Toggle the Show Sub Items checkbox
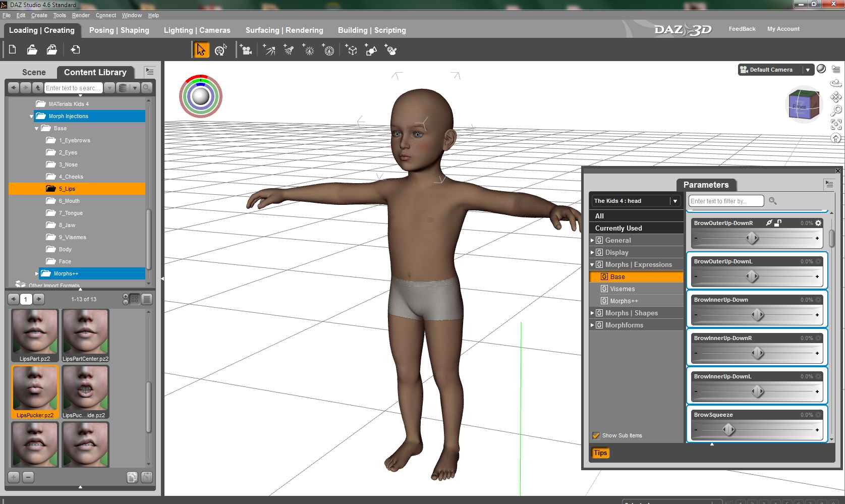Viewport: 845px width, 504px height. point(596,435)
